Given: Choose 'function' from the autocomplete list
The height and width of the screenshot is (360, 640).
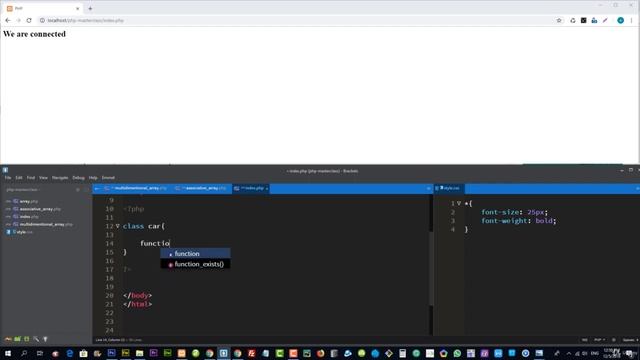Looking at the screenshot, I should (x=196, y=253).
